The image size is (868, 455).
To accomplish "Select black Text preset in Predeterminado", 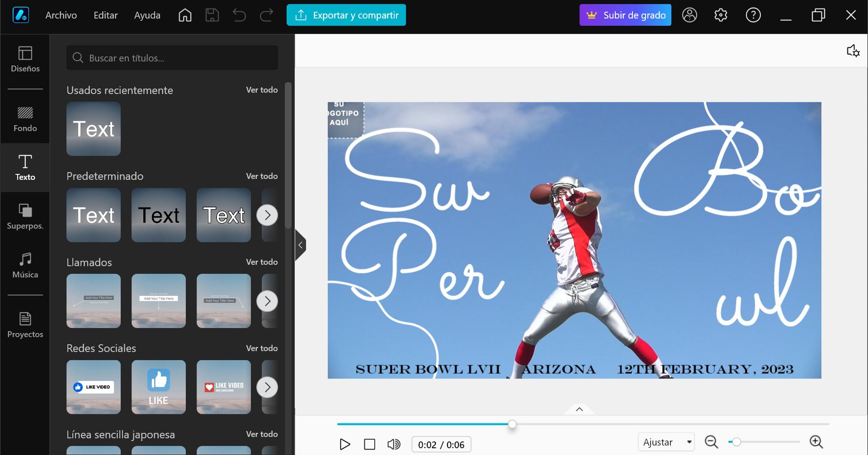I will (159, 215).
